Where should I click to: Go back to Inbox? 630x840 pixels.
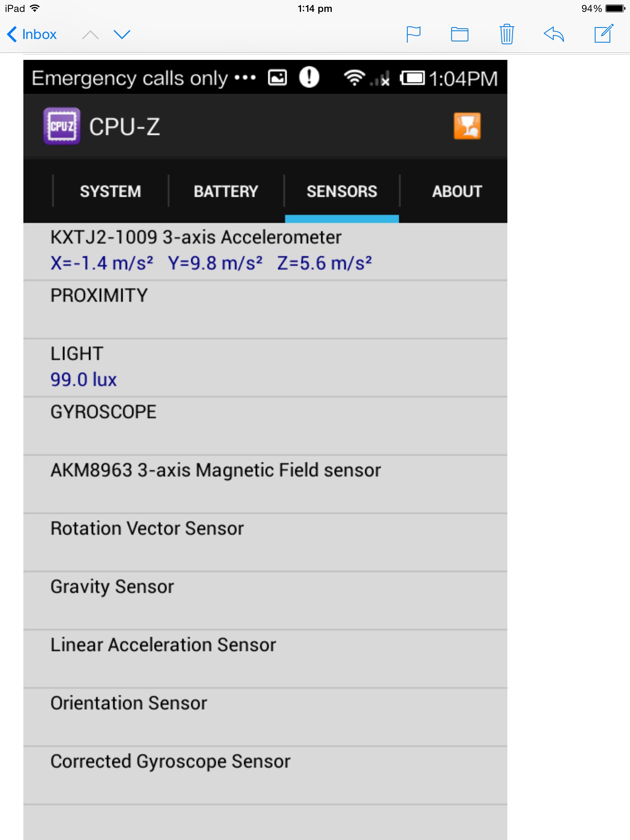[x=32, y=34]
